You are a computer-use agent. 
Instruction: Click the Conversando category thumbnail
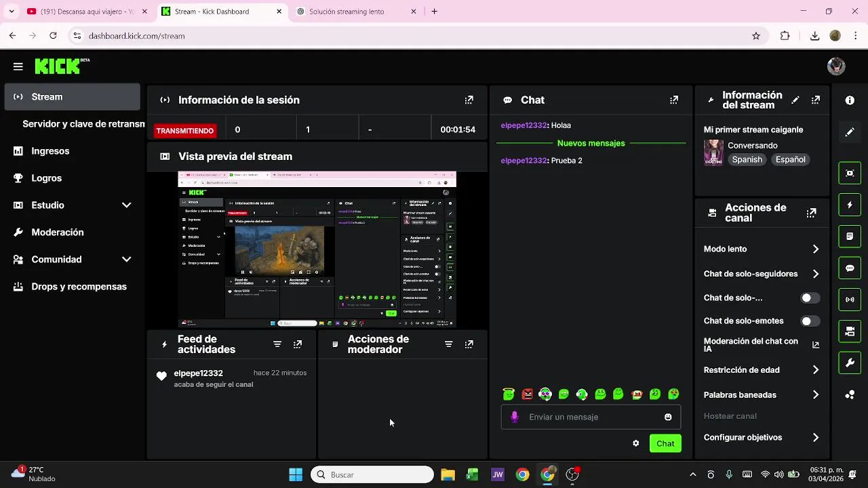[713, 152]
